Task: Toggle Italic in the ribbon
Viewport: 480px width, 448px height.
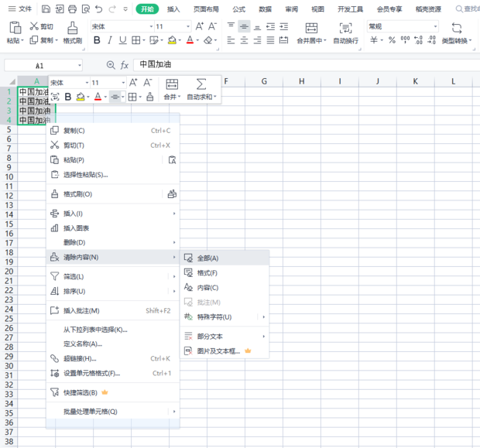Action: click(110, 40)
